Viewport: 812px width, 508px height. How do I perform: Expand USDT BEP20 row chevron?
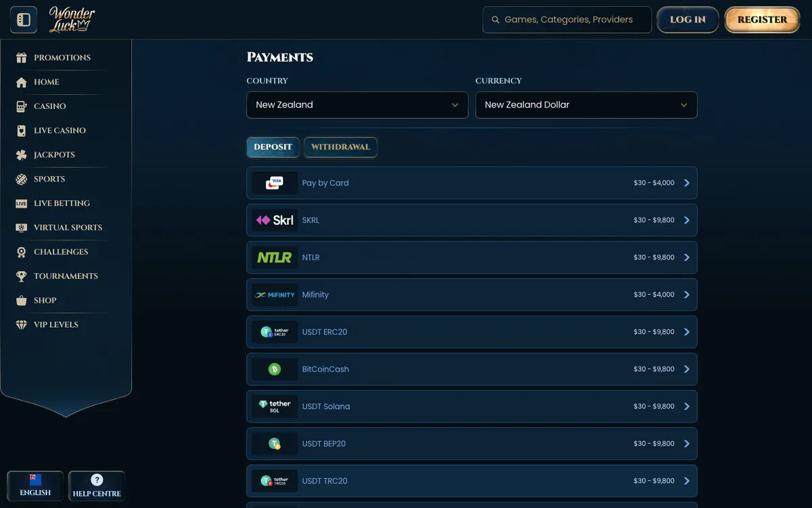point(687,444)
